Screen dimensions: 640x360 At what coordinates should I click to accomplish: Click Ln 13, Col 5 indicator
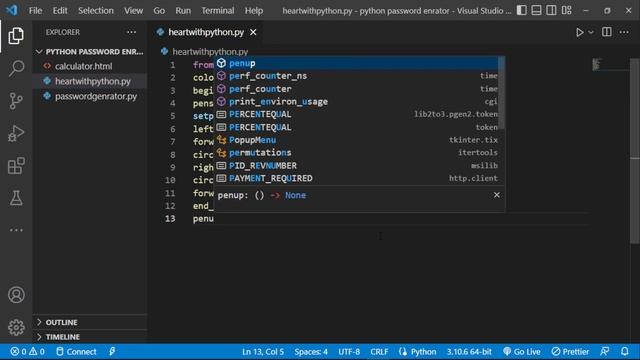(x=263, y=352)
